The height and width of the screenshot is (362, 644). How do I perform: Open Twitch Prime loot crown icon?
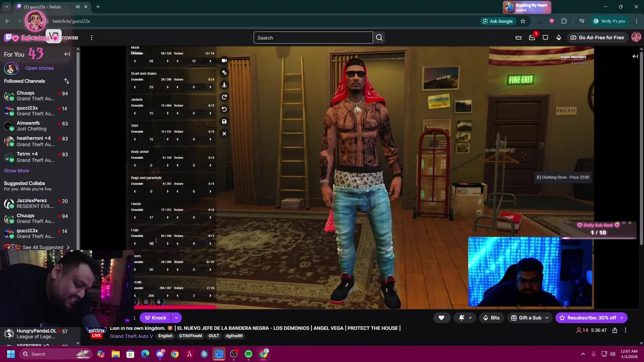[x=519, y=38]
